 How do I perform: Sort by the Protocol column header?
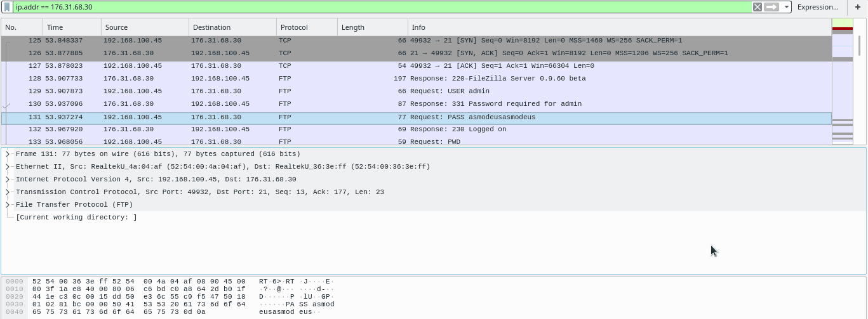tap(307, 27)
